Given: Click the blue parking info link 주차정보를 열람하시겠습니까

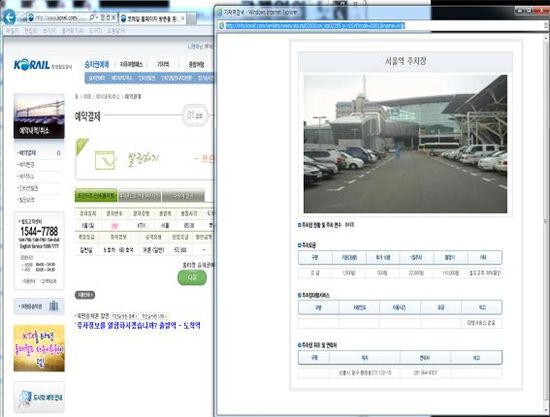Looking at the screenshot, I should [138, 325].
